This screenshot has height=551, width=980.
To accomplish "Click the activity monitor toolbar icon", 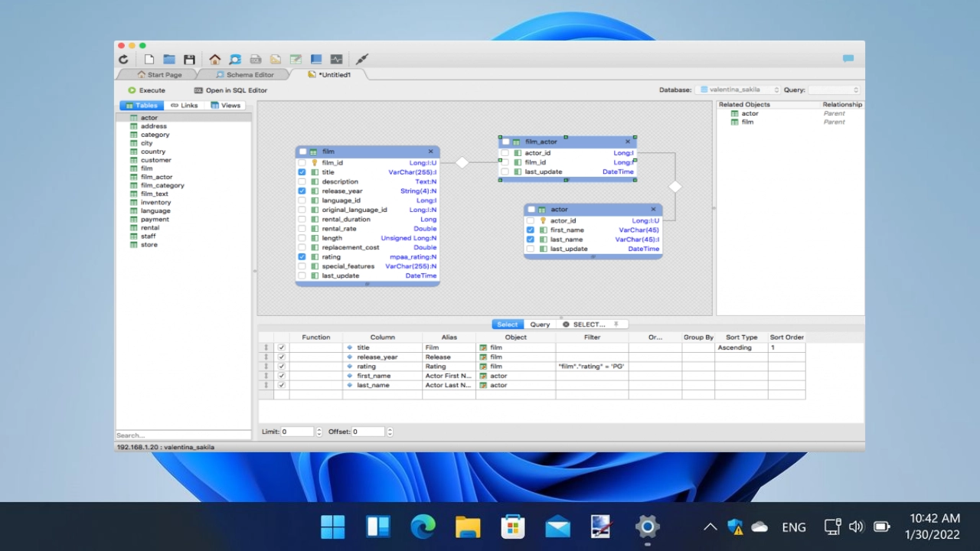I will (336, 60).
